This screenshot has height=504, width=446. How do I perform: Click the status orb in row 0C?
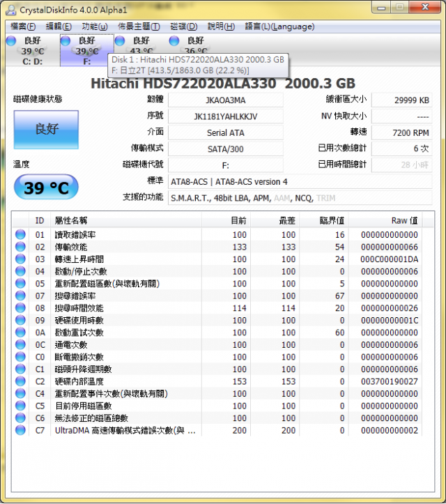tap(20, 344)
